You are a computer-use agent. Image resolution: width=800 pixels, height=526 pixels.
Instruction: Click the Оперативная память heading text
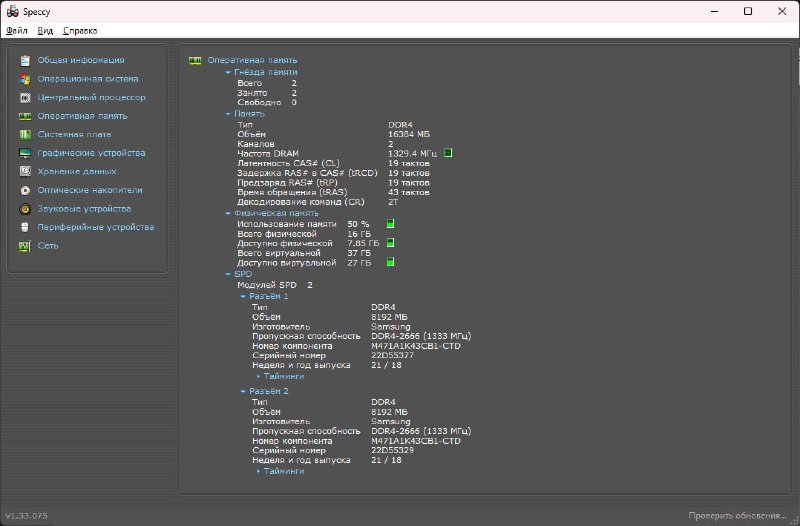click(252, 60)
